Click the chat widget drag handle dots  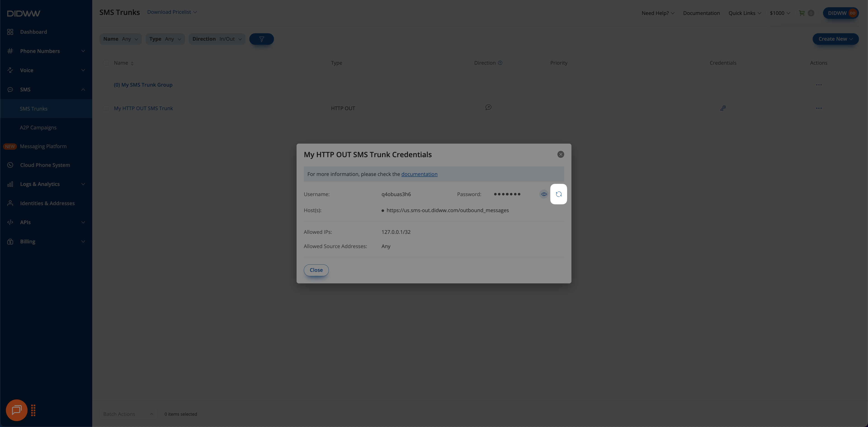33,410
